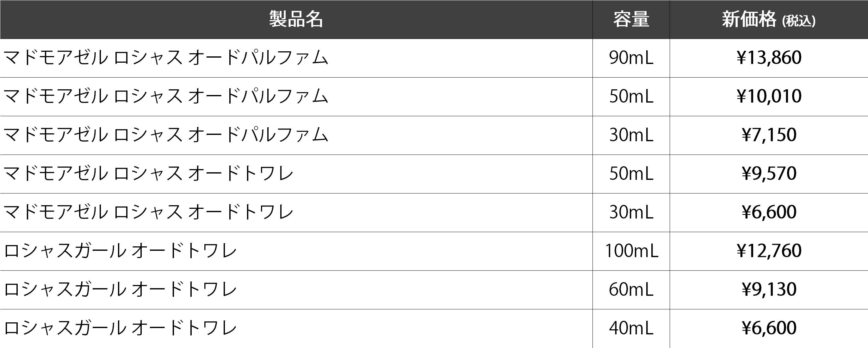The height and width of the screenshot is (348, 868).
Task: Click the ¥6,600 price for ロシャスガール 40mL
Action: tap(769, 328)
